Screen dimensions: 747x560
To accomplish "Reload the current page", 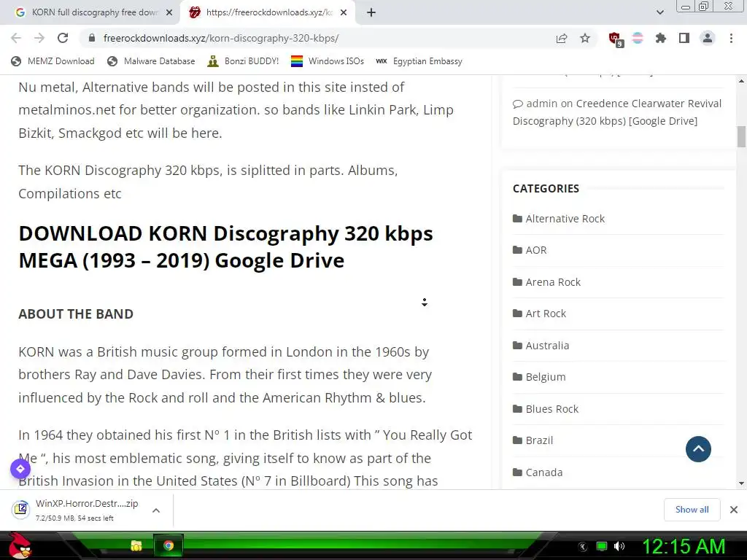I will tap(63, 38).
